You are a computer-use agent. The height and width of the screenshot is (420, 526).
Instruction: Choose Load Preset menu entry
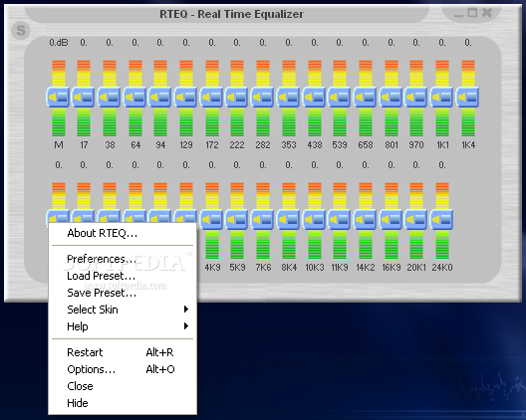(x=123, y=276)
